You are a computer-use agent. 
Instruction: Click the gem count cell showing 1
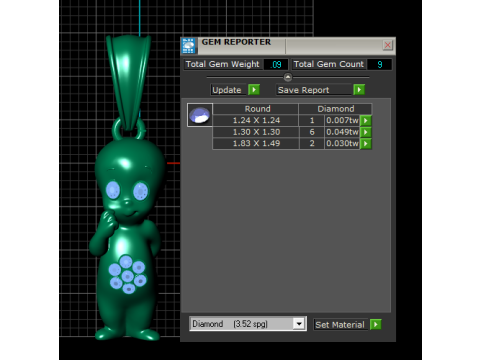point(312,120)
